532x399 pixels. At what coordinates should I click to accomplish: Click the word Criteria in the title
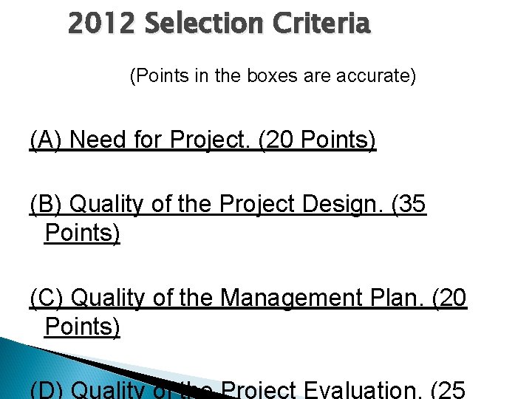(321, 23)
